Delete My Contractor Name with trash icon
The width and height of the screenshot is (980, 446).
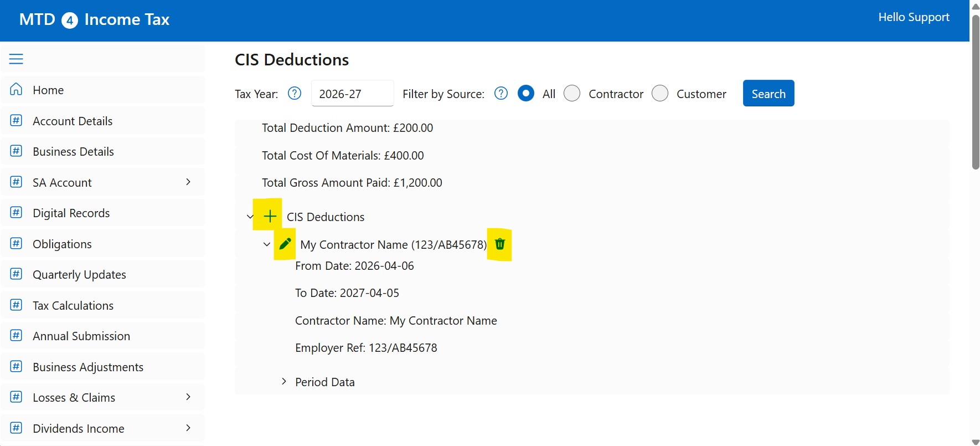(500, 244)
